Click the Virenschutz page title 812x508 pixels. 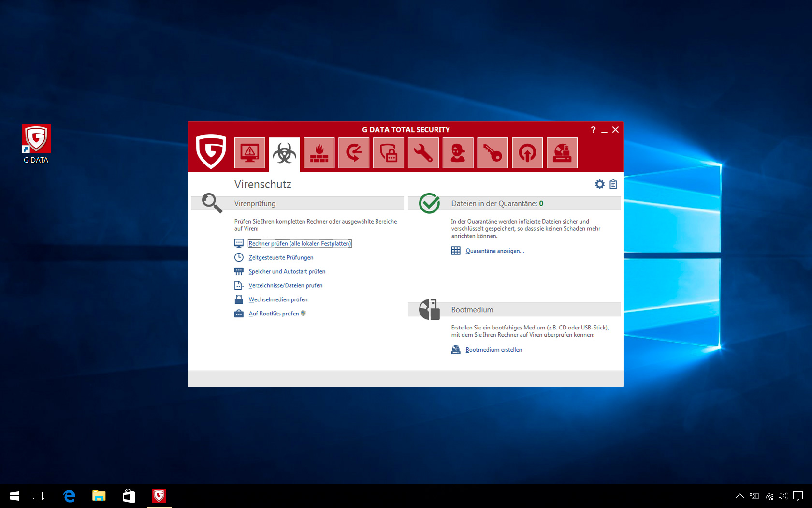[x=263, y=184]
